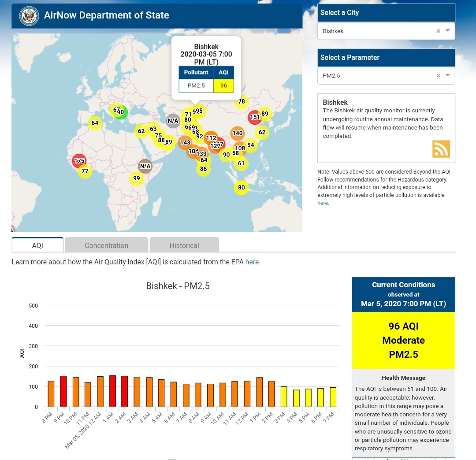Click the Department of State seal logo
The height and width of the screenshot is (460, 476).
point(29,16)
